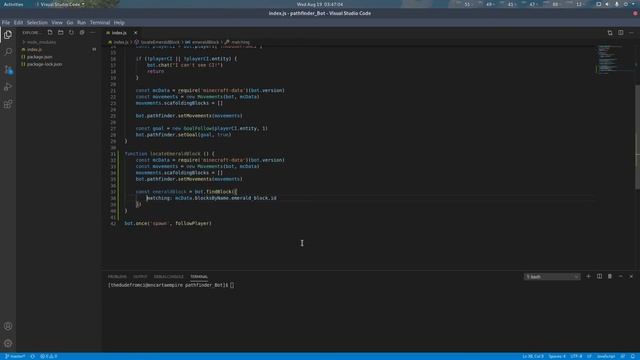Click Collapse Folders icon in Explorer
The width and height of the screenshot is (640, 360).
[x=82, y=33]
